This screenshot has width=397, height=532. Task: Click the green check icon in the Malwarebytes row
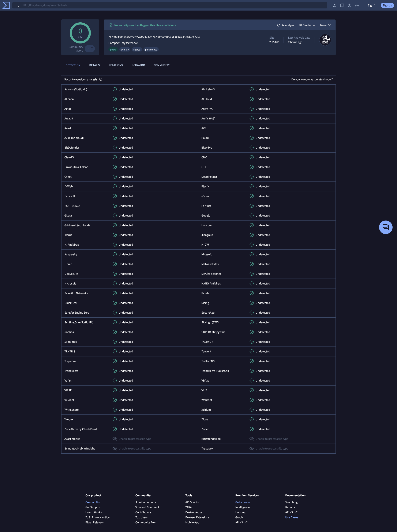pos(252,264)
